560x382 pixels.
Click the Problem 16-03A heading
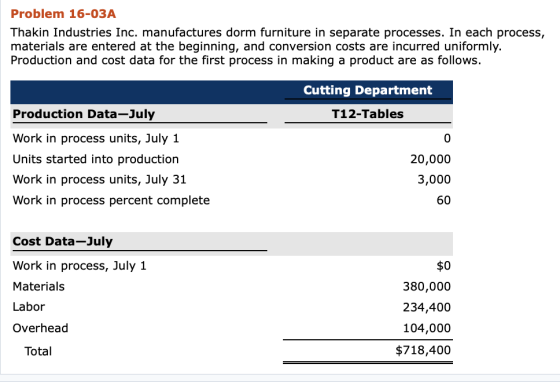pos(63,14)
